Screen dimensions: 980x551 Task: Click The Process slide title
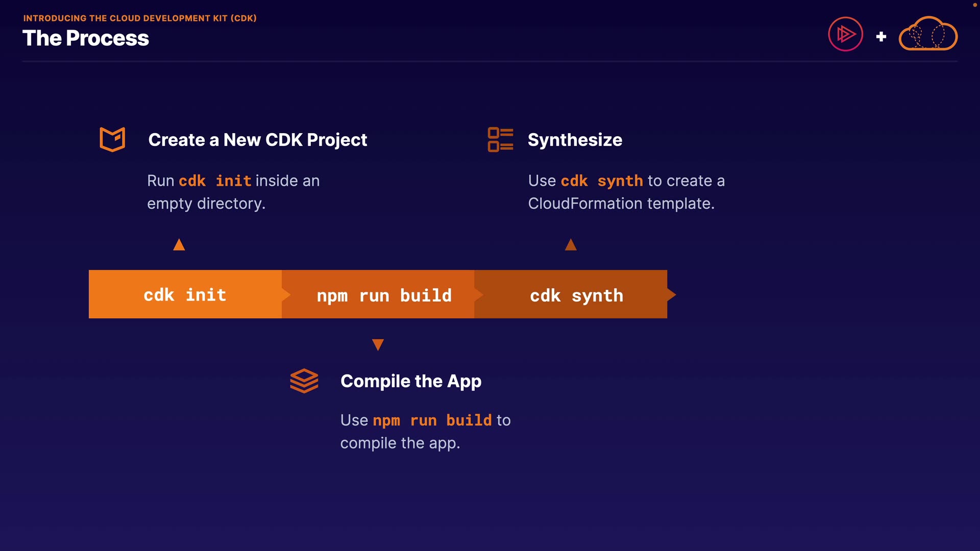click(86, 38)
